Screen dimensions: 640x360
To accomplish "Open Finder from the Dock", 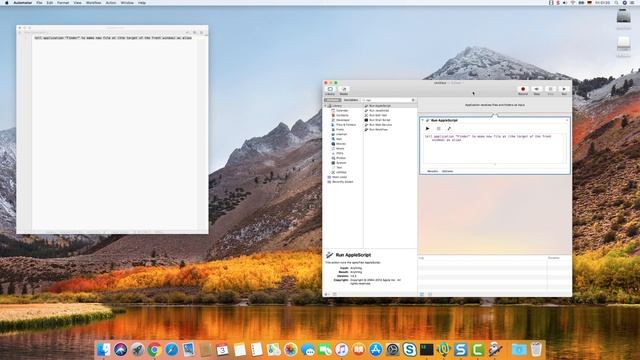I will pos(103,349).
